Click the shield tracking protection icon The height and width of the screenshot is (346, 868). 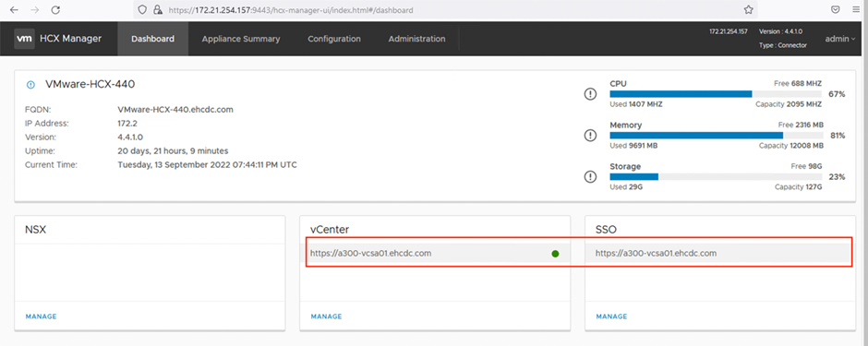pos(142,10)
